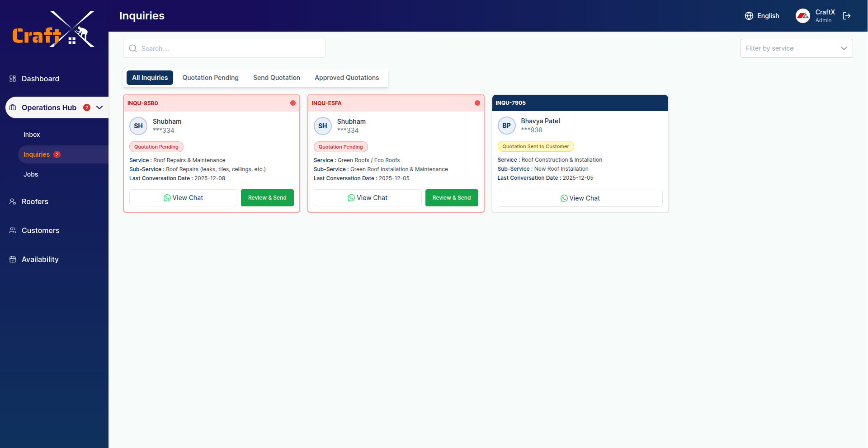Click Review & Send on INQU-E5FA
The height and width of the screenshot is (448, 868).
coord(451,198)
